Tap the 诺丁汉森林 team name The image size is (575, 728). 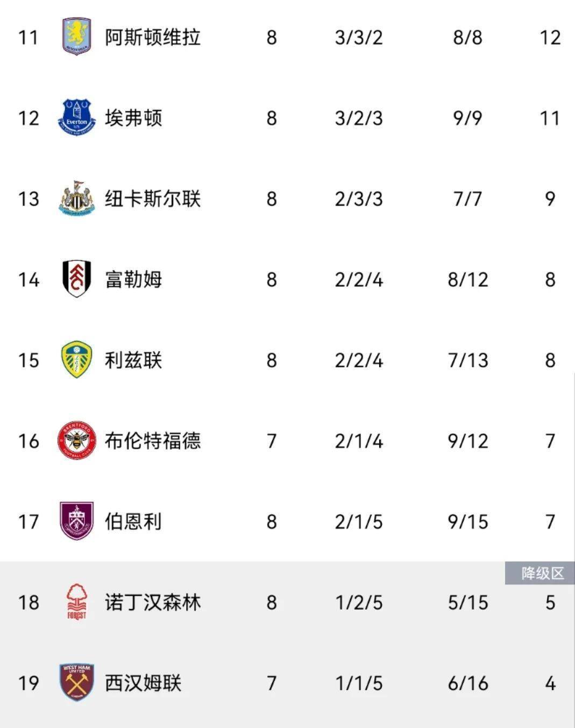[153, 603]
